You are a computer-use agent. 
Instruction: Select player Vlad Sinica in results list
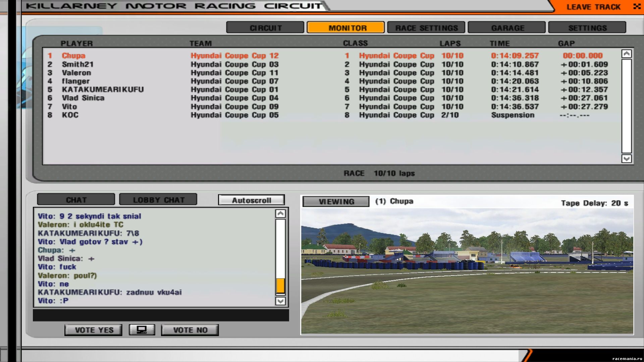[x=83, y=98]
